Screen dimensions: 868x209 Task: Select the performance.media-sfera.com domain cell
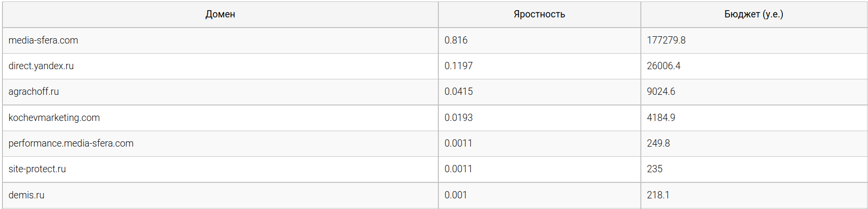[71, 143]
